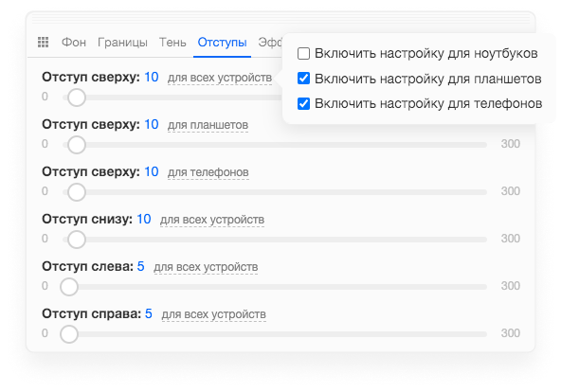This screenshot has height=392, width=561.
Task: Select the Тень tab
Action: click(x=172, y=43)
